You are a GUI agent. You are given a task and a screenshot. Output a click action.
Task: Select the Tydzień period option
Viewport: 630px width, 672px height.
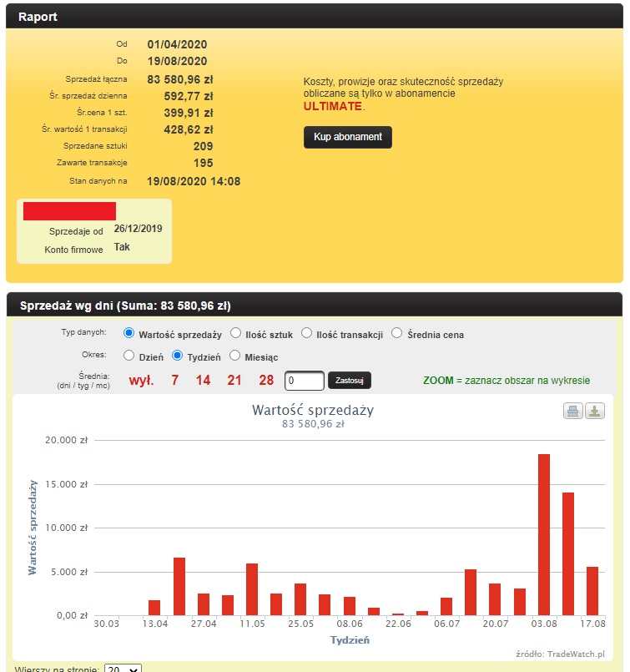pos(177,356)
